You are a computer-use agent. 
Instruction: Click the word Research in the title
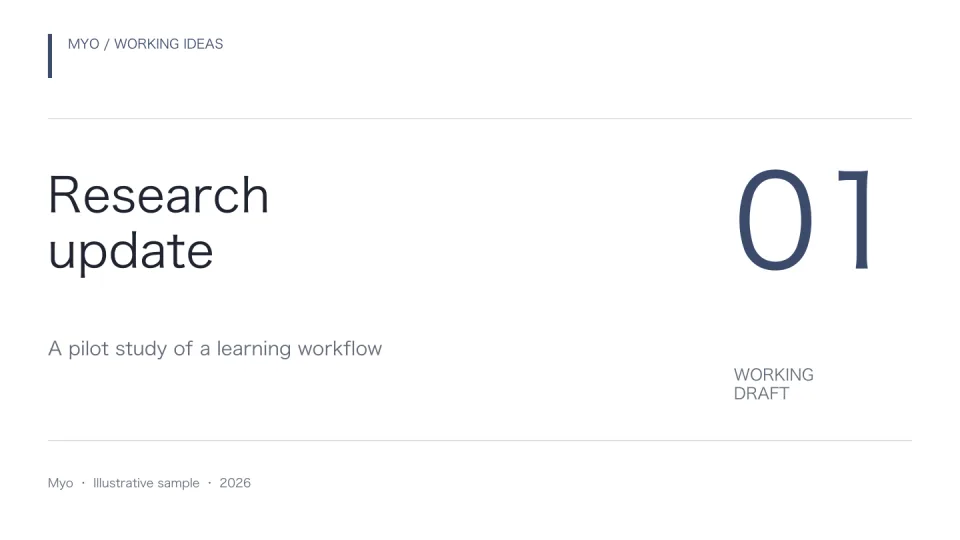pyautogui.click(x=159, y=195)
